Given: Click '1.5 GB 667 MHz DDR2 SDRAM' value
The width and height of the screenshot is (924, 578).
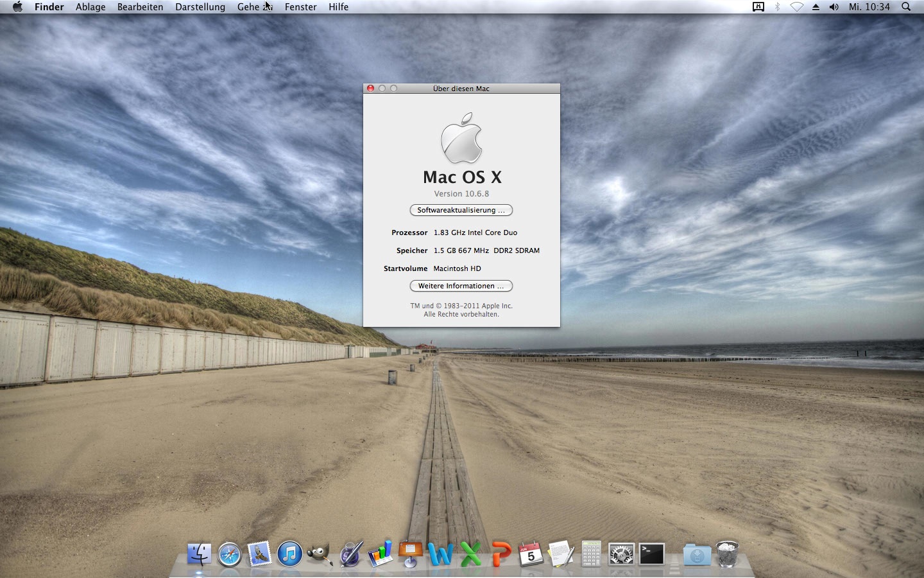Looking at the screenshot, I should 486,250.
